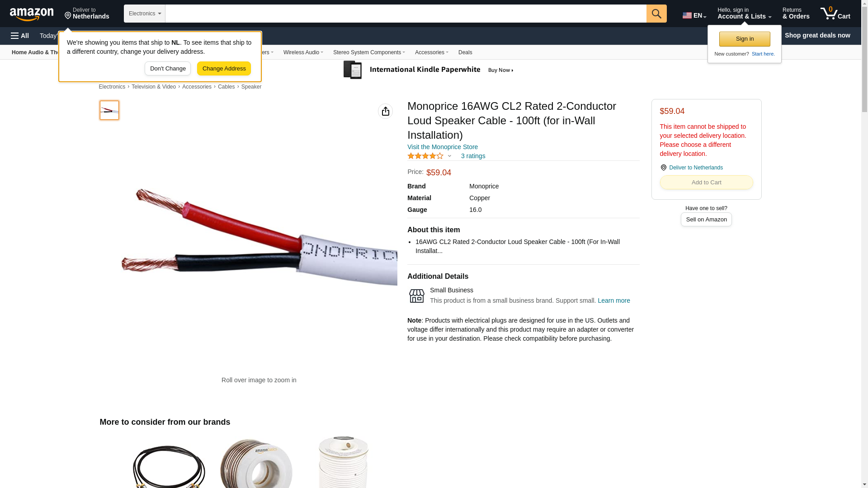Click the share icon on product image

pos(385,111)
